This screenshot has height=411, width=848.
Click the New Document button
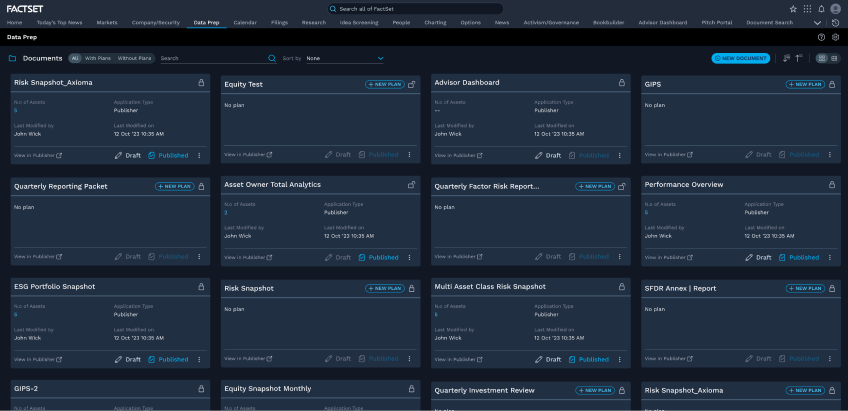[x=740, y=58]
